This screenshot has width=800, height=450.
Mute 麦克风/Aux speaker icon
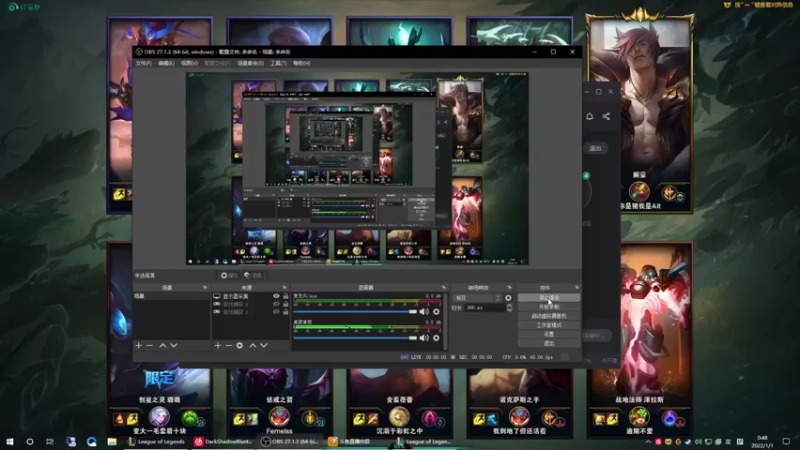point(424,312)
